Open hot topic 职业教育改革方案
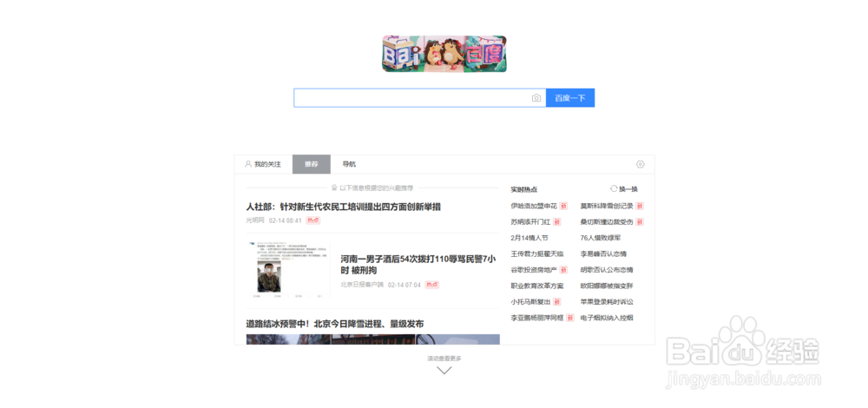 click(x=537, y=286)
